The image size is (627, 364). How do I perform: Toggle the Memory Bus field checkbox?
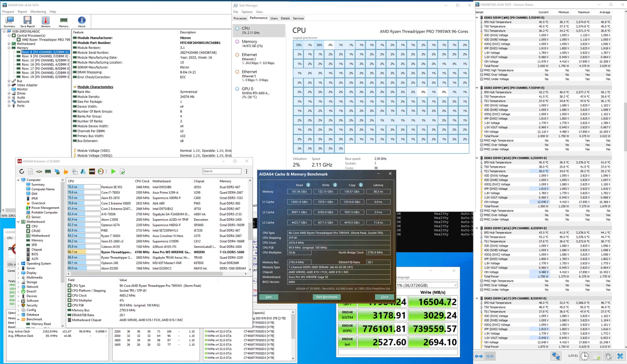[x=70, y=310]
